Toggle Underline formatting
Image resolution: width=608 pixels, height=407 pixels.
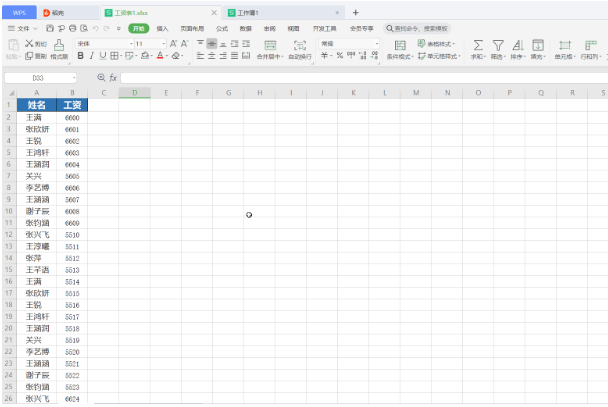point(103,56)
